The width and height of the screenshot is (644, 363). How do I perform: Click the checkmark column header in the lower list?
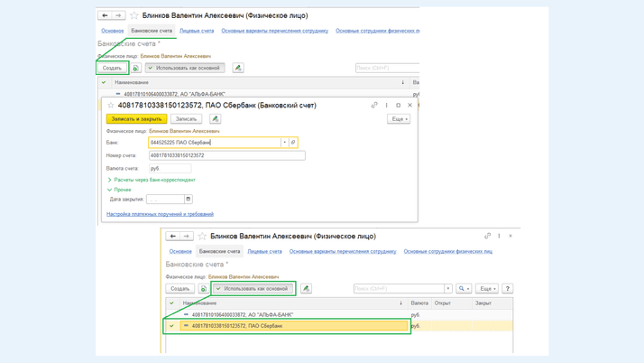pos(171,303)
